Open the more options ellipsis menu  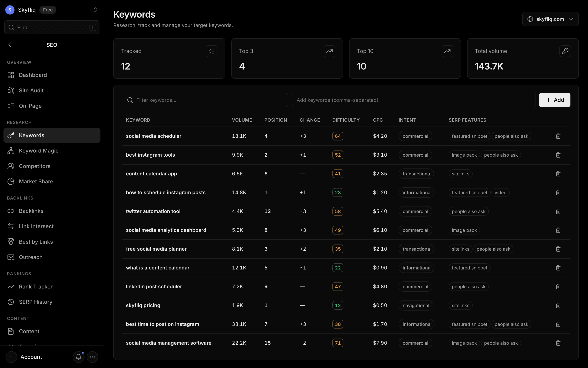coord(92,357)
